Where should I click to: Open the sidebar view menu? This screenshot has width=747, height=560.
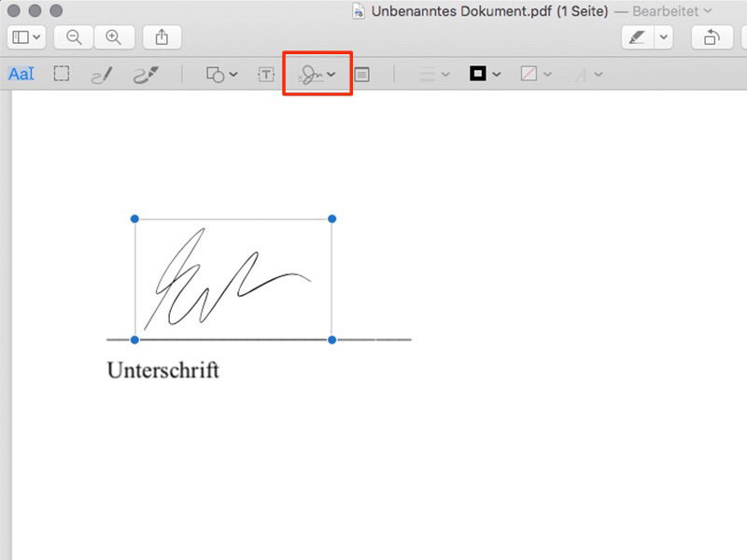(26, 37)
